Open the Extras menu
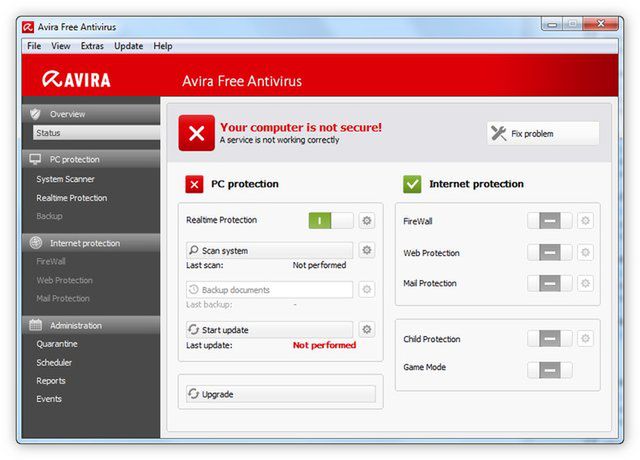Image resolution: width=640 pixels, height=460 pixels. 92,46
